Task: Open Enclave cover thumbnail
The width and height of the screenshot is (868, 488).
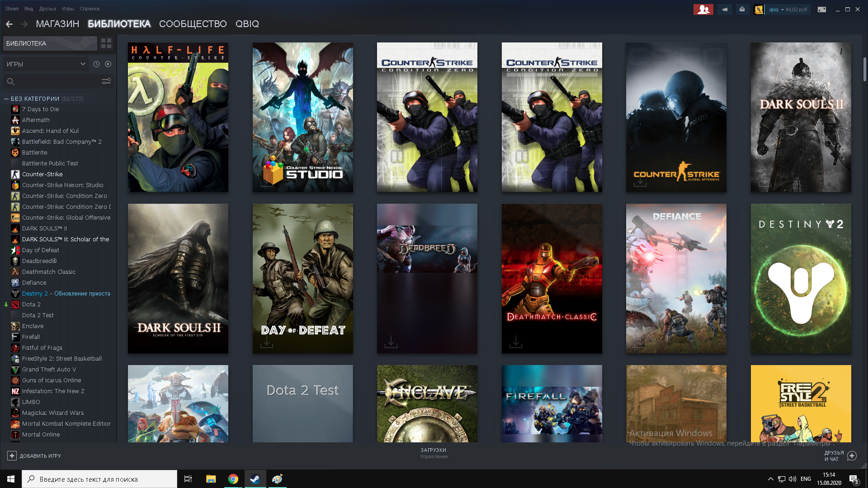Action: [427, 404]
